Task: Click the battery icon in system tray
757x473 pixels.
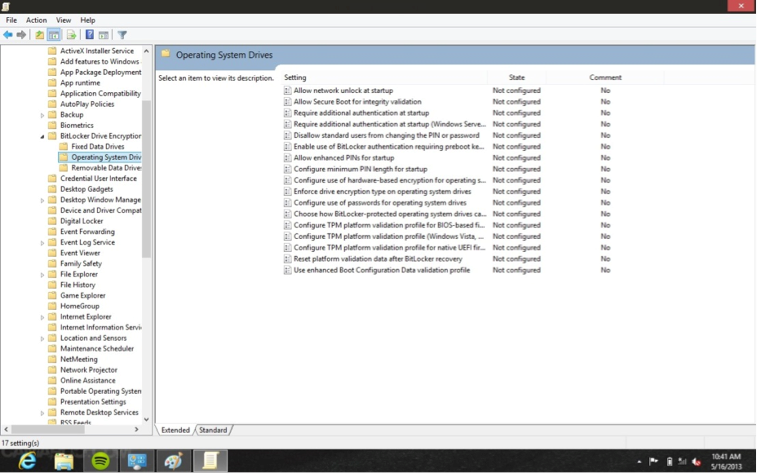Action: coord(669,462)
